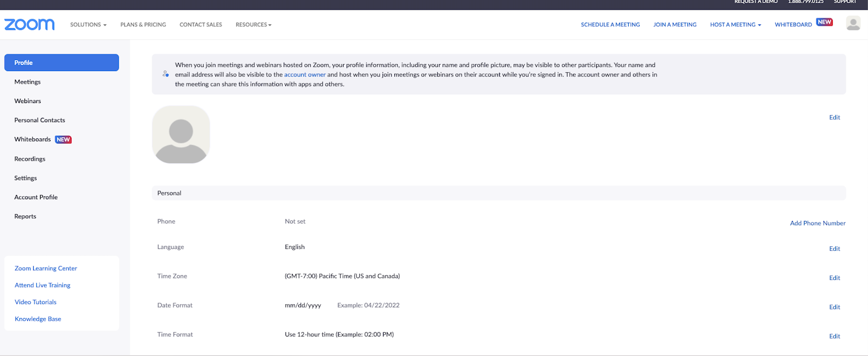Open Settings in sidebar
Image resolution: width=868 pixels, height=356 pixels.
point(25,178)
